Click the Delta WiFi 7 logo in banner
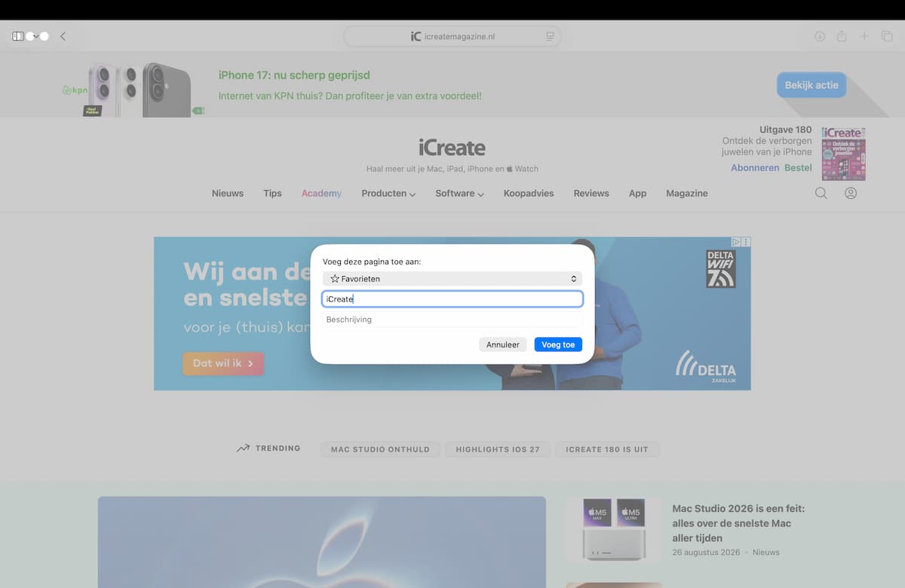The height and width of the screenshot is (588, 905). coord(720,269)
